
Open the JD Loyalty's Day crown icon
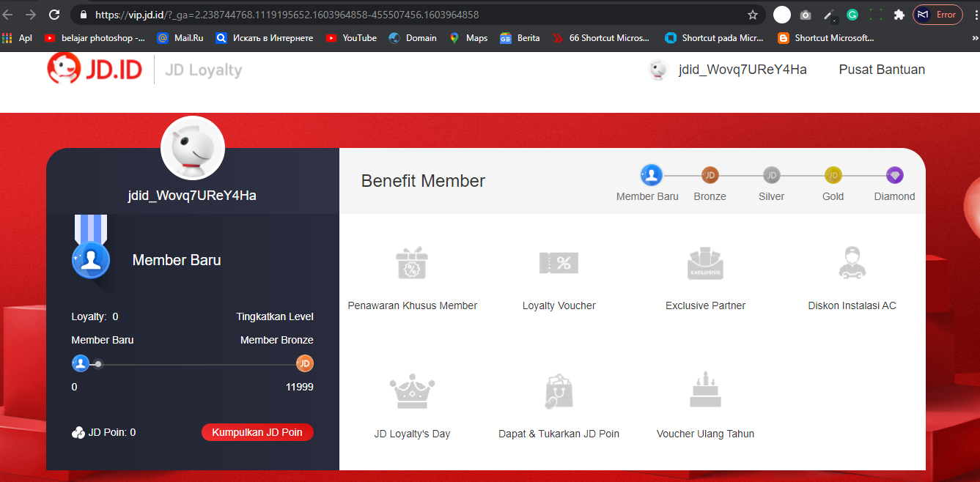tap(412, 391)
